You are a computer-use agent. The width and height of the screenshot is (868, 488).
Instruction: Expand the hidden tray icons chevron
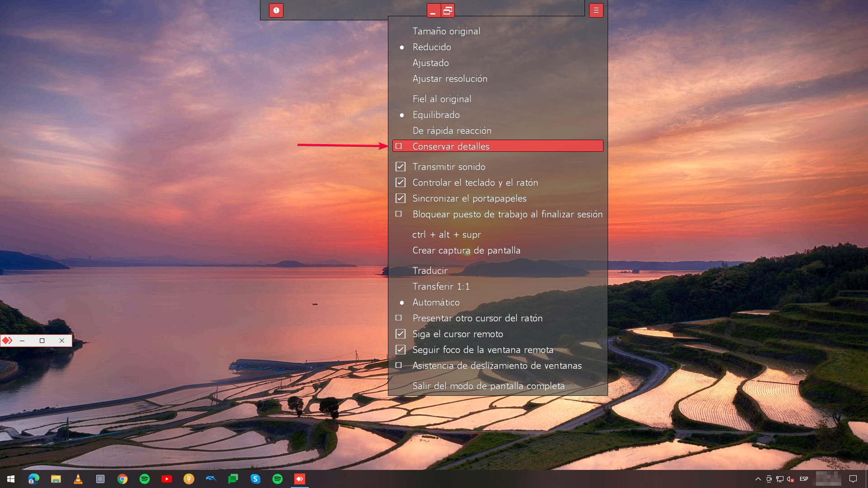coord(758,479)
